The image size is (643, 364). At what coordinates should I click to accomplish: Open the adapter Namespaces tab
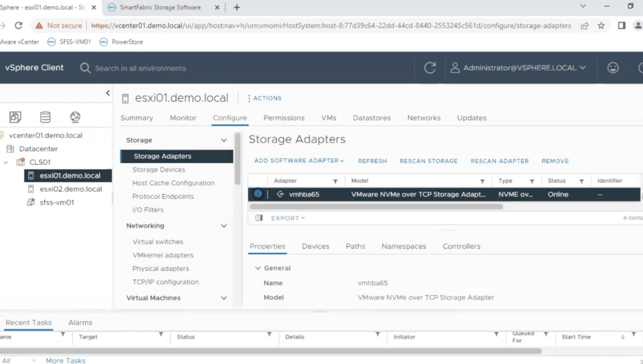(x=403, y=246)
